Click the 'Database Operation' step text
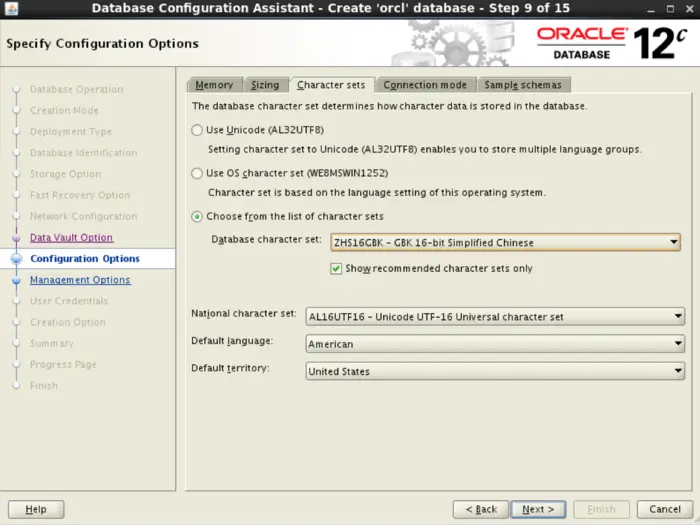The width and height of the screenshot is (700, 525). tap(76, 89)
